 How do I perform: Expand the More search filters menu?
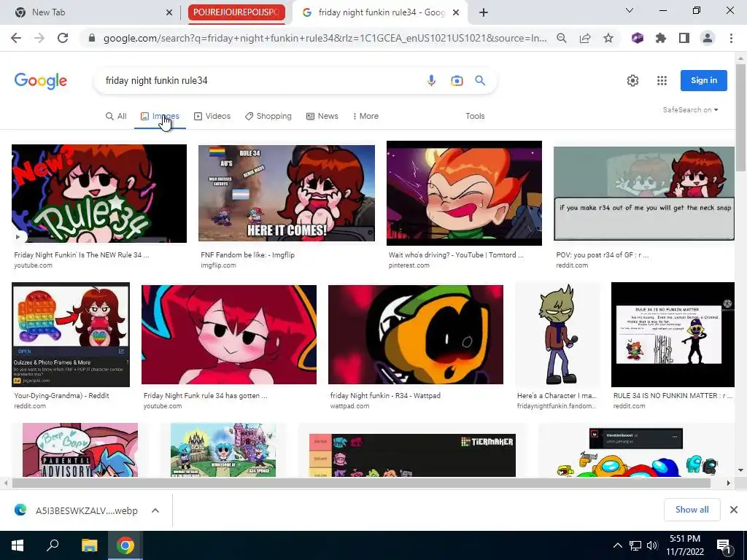(365, 116)
